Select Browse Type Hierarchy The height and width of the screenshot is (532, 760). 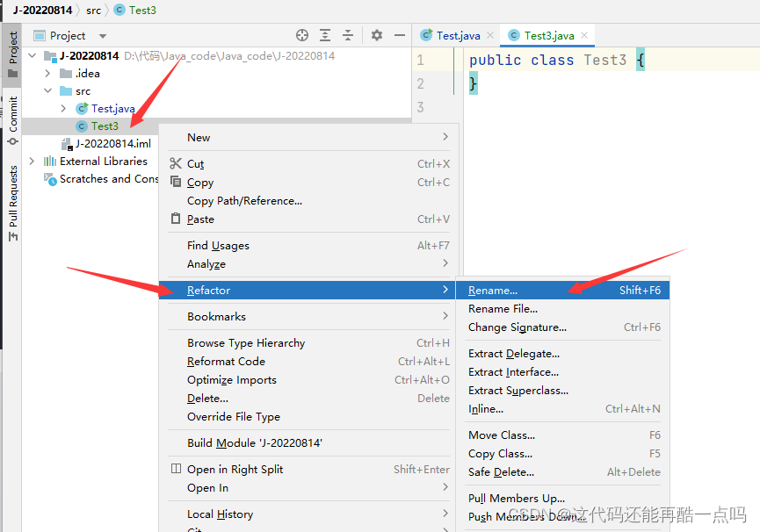pyautogui.click(x=308, y=342)
